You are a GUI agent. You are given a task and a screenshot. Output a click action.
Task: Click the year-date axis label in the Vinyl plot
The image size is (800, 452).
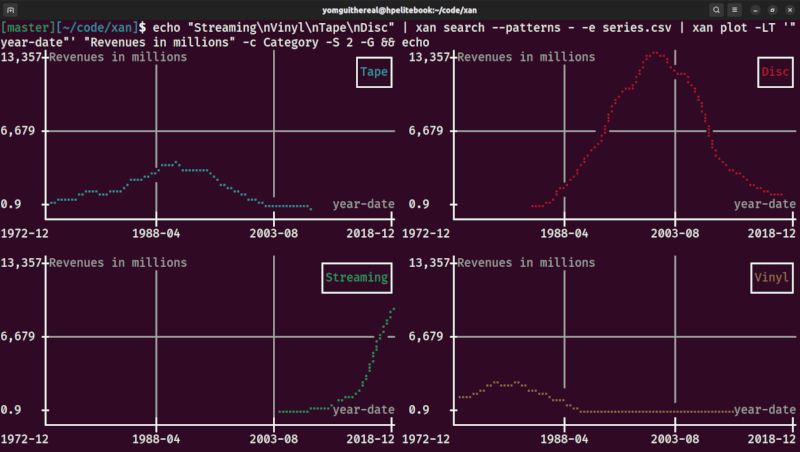point(764,410)
